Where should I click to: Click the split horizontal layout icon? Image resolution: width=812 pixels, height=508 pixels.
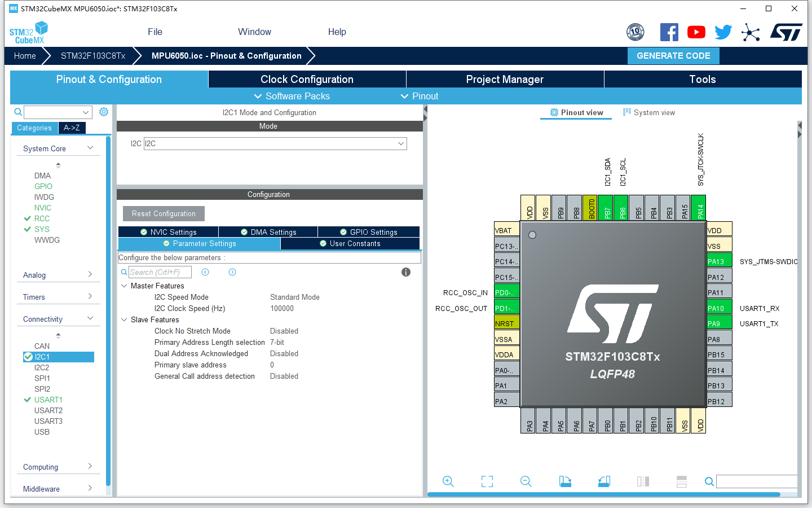682,481
